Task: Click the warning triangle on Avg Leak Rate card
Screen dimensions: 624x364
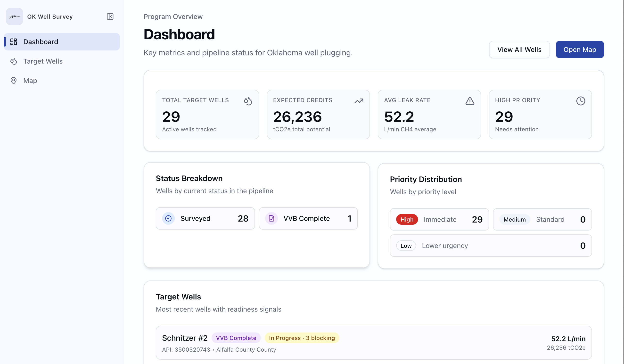Action: (469, 101)
